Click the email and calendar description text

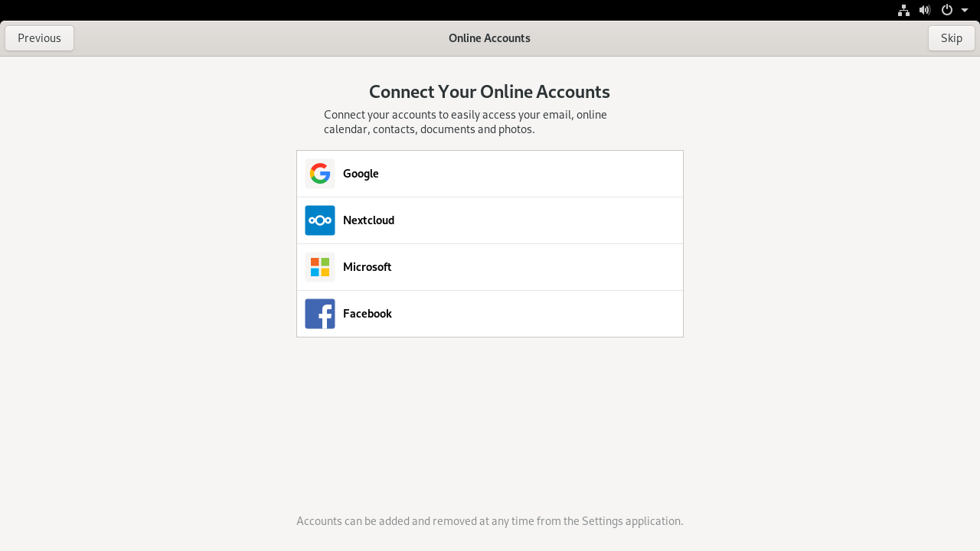pos(465,122)
